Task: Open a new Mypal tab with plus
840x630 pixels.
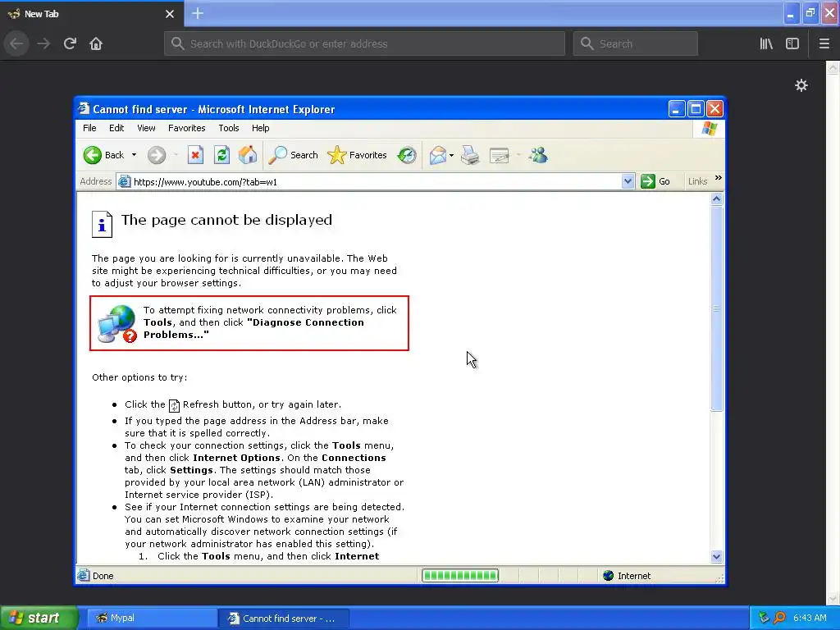Action: [x=198, y=13]
